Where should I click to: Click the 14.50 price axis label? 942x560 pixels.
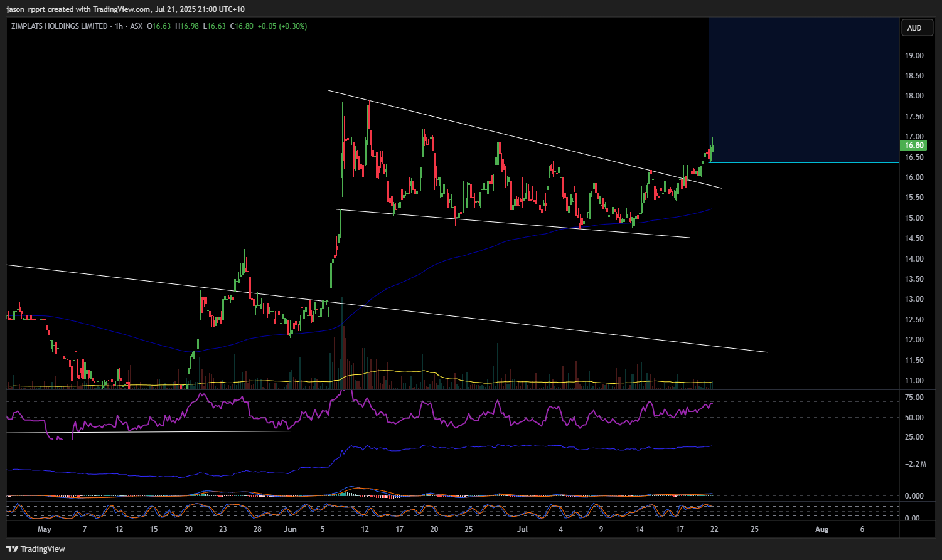tap(914, 238)
